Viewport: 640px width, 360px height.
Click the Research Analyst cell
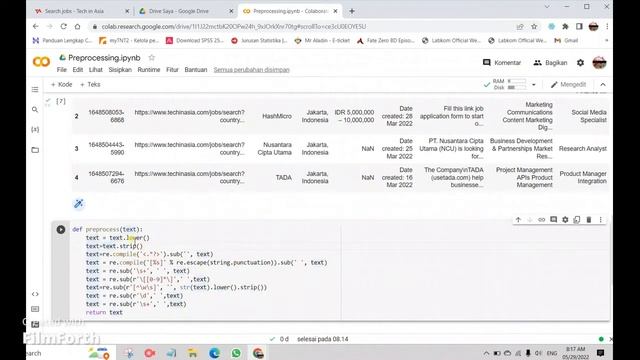tap(582, 149)
